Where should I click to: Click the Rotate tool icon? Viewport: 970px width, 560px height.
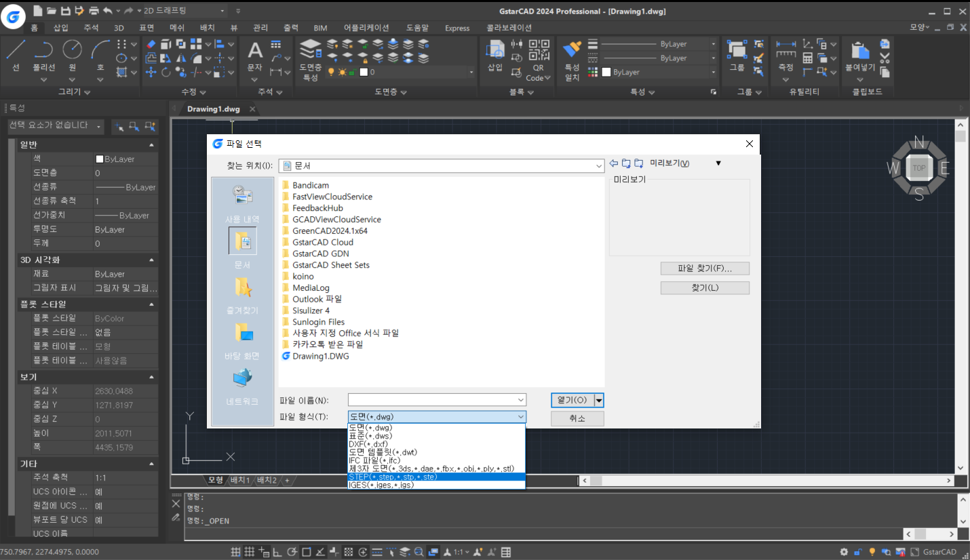point(166,73)
